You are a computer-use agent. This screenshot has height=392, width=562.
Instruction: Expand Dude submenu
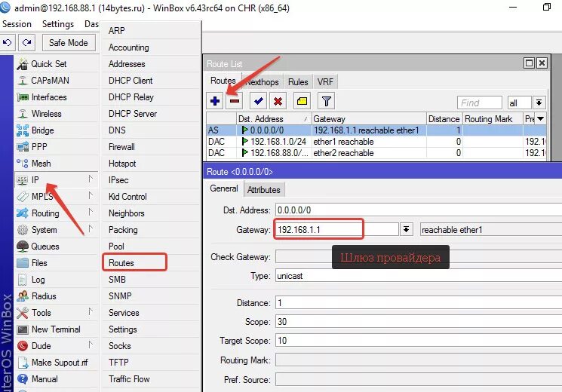click(x=57, y=346)
